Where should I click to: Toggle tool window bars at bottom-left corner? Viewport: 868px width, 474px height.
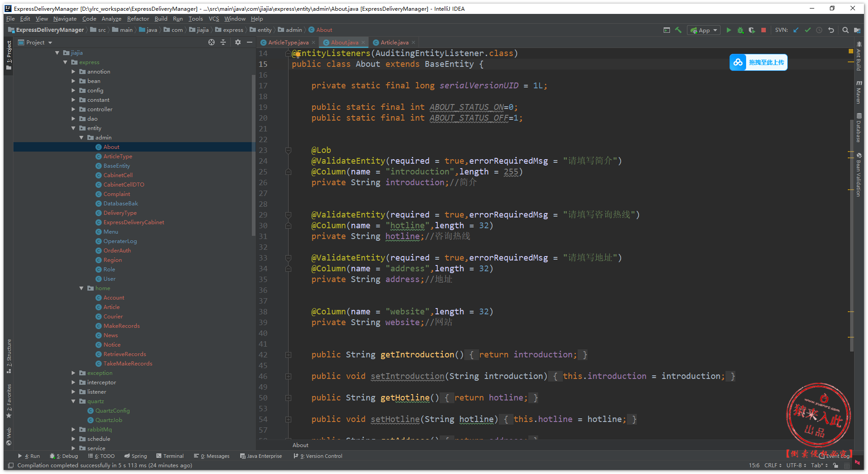point(11,465)
